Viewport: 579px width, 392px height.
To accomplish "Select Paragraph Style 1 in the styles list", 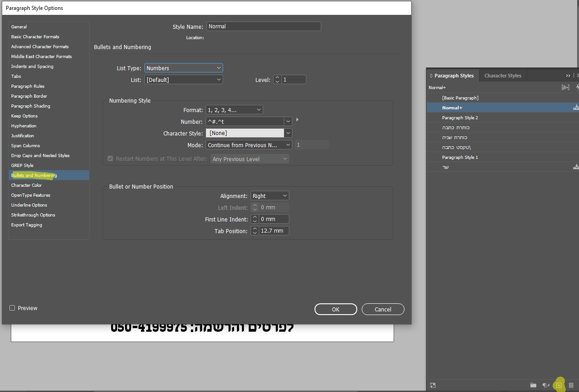I will pyautogui.click(x=503, y=157).
